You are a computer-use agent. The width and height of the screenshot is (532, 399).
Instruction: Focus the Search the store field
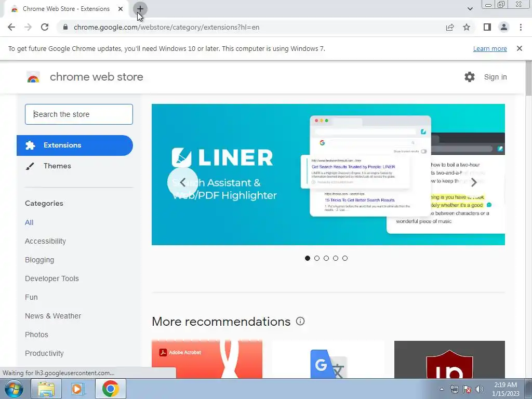79,114
